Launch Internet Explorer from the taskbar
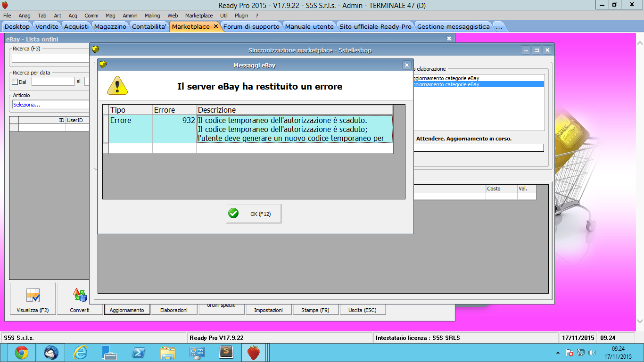 (80, 353)
